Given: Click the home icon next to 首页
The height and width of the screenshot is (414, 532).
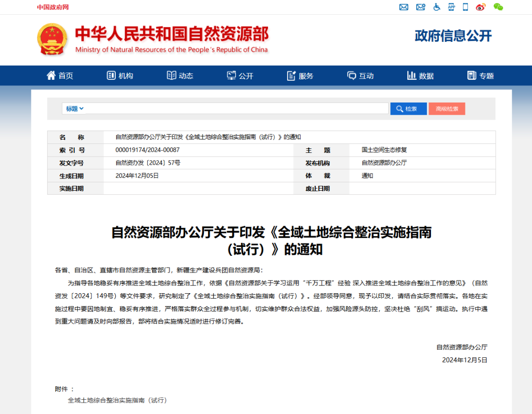Looking at the screenshot, I should tap(51, 75).
